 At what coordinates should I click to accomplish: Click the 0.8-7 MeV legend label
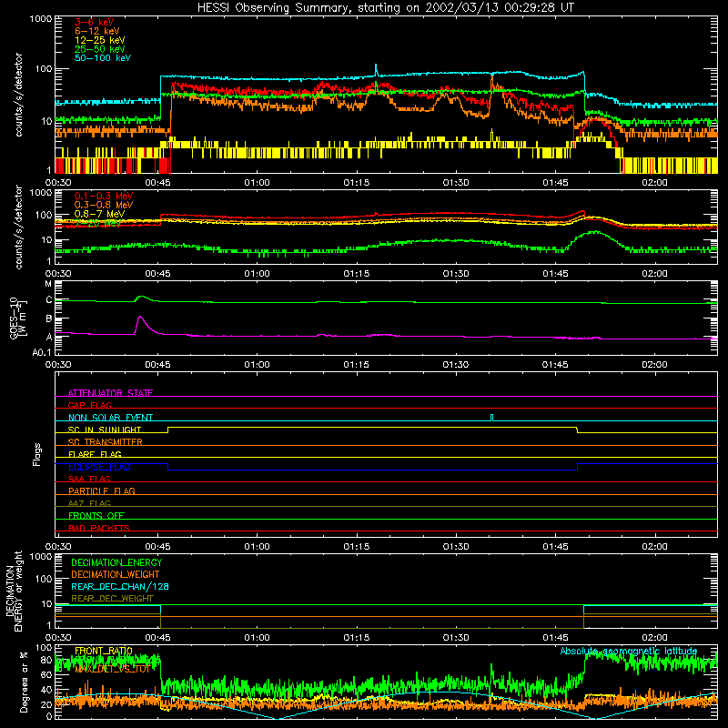[99, 214]
